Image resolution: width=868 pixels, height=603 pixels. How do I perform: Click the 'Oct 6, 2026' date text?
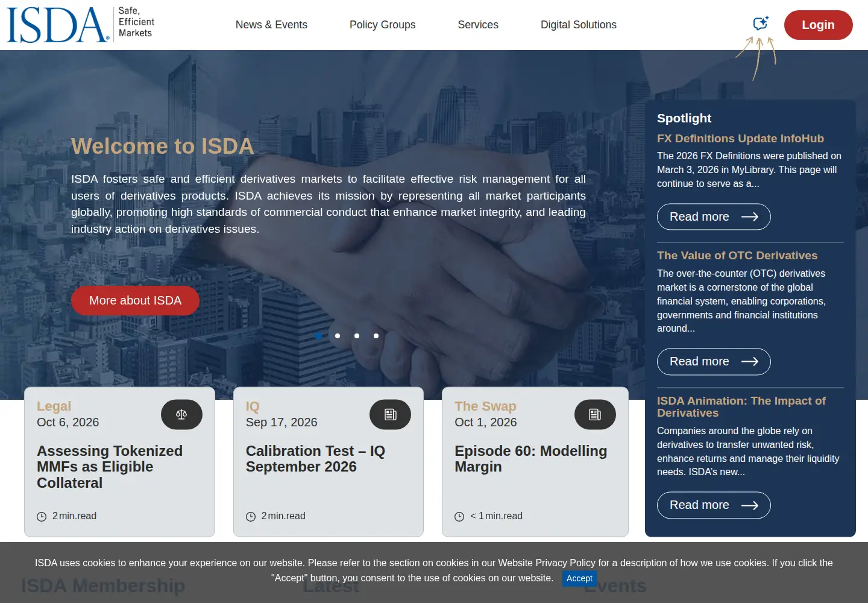tap(68, 423)
